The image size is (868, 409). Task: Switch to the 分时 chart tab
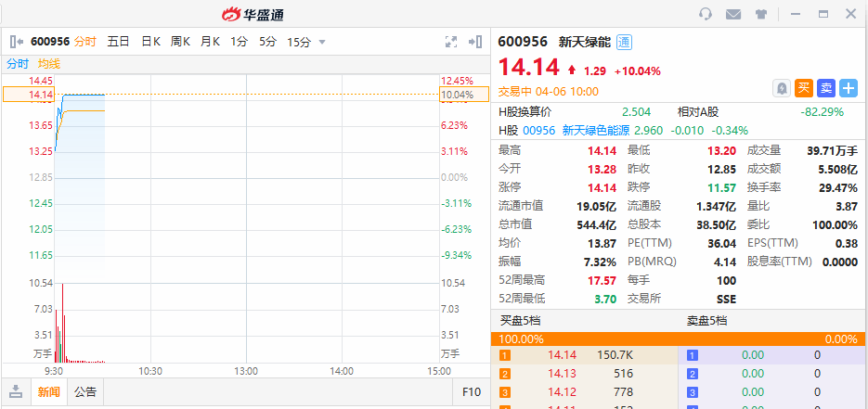(85, 42)
